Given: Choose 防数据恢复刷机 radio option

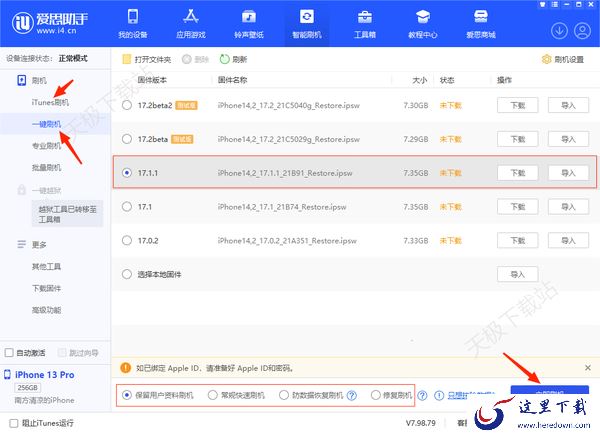Looking at the screenshot, I should pyautogui.click(x=284, y=395).
